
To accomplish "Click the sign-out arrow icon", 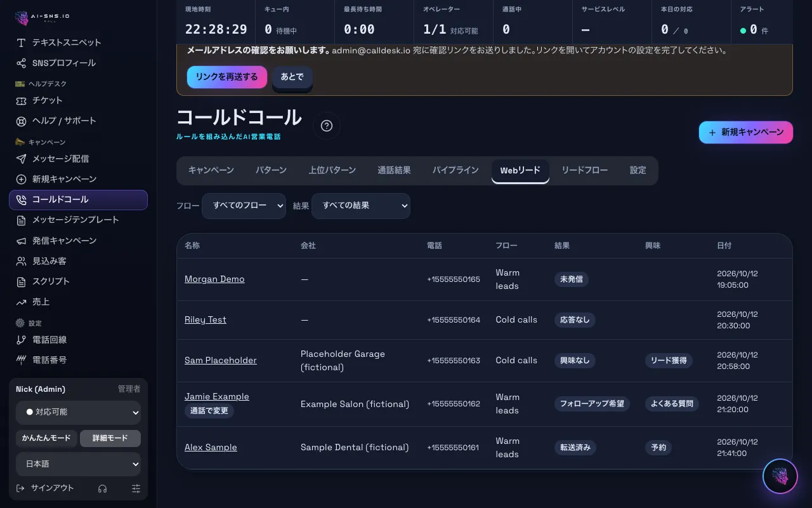I will [20, 488].
